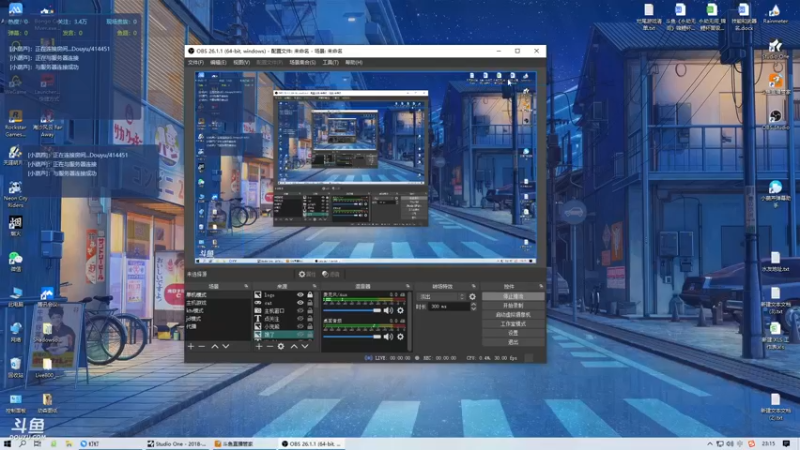The width and height of the screenshot is (800, 450).
Task: Open the 帮助(H) menu in OBS
Action: coord(354,62)
